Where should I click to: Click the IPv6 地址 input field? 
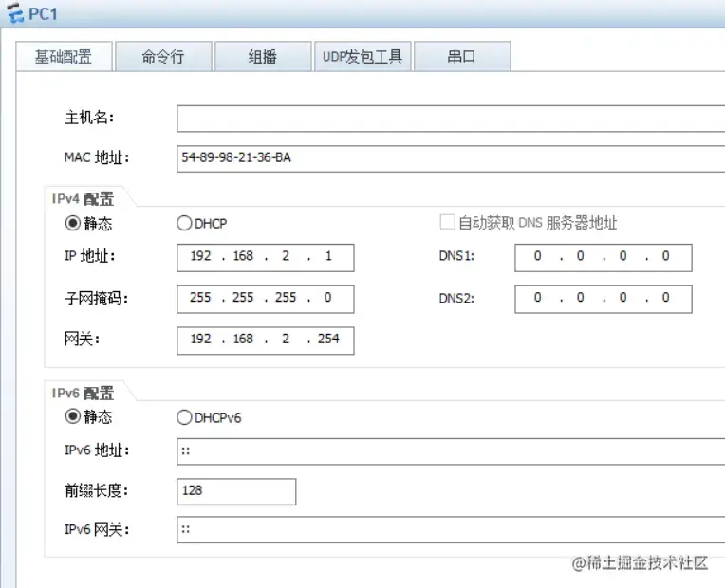451,451
